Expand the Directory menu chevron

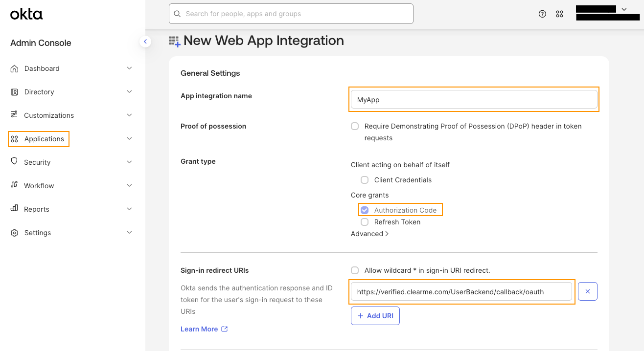[129, 92]
